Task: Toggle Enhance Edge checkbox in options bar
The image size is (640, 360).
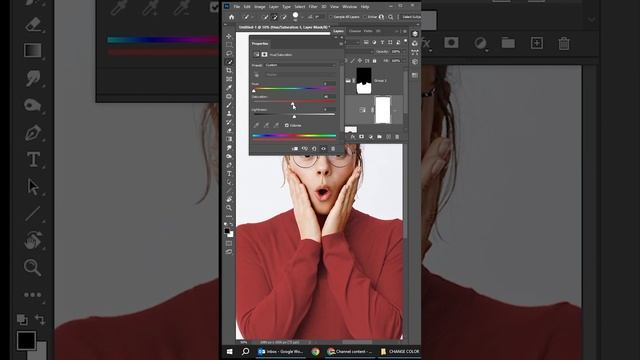Action: point(365,17)
